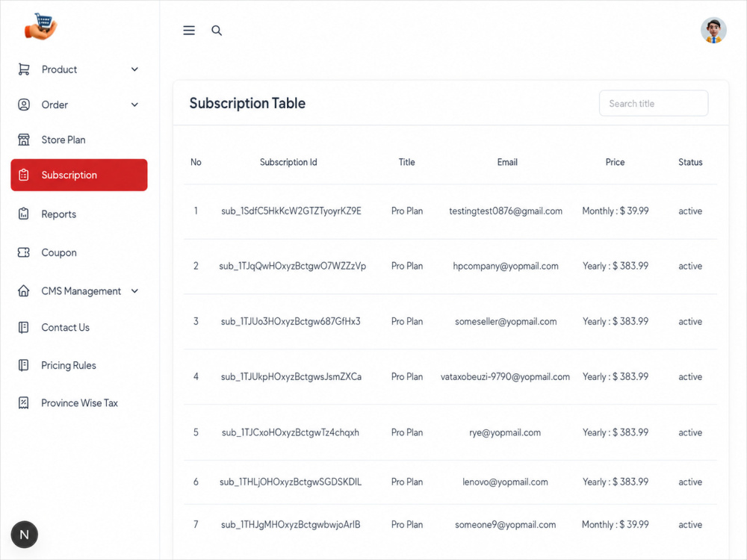747x560 pixels.
Task: Click Yearly $383.99 for hpcompany row
Action: pyautogui.click(x=615, y=267)
